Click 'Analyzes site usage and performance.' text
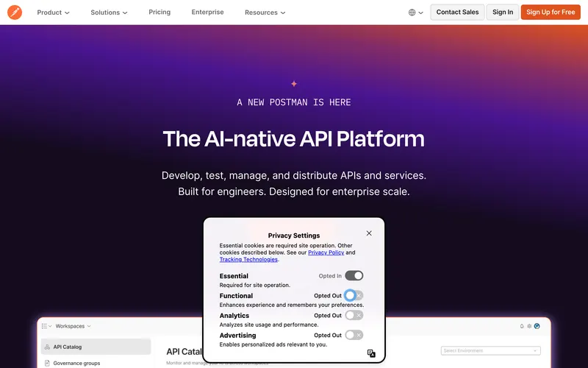 (x=269, y=325)
